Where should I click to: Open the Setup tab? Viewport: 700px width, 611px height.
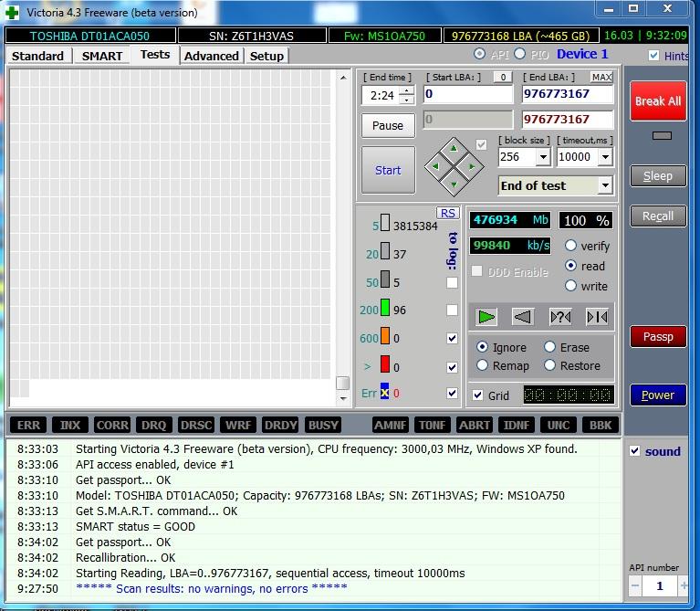pyautogui.click(x=266, y=57)
